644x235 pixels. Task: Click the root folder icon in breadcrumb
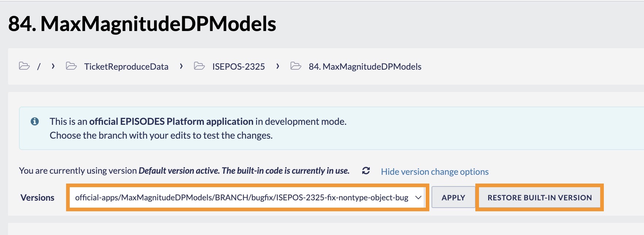click(24, 66)
